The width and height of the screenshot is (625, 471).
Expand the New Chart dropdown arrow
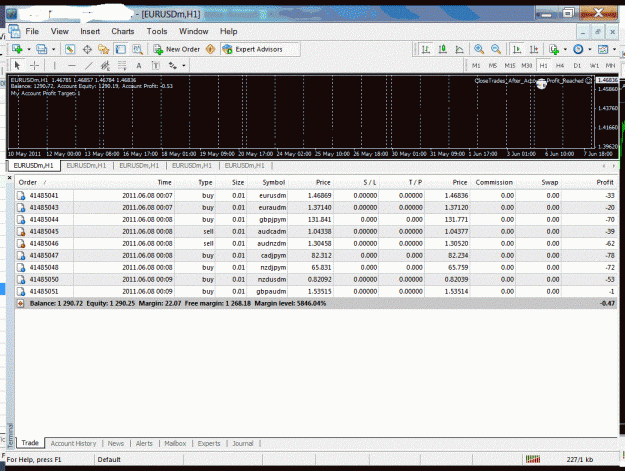(x=29, y=49)
